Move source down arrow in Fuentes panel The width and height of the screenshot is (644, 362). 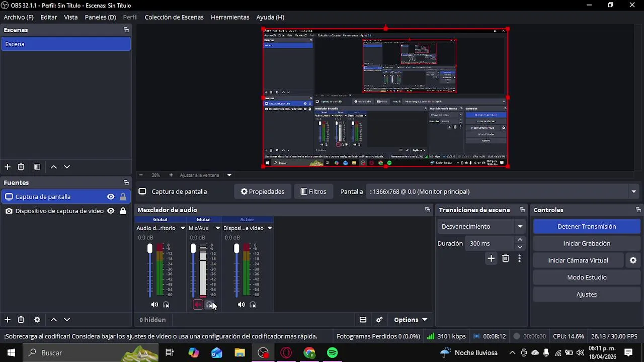(x=67, y=320)
